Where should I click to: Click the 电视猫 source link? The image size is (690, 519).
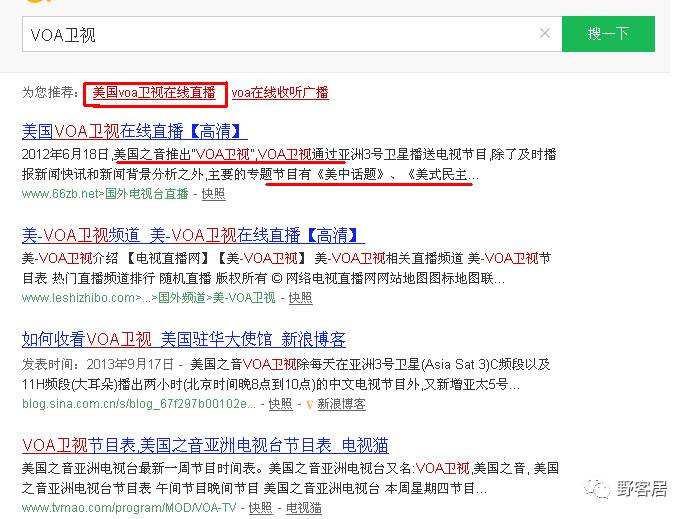(304, 508)
